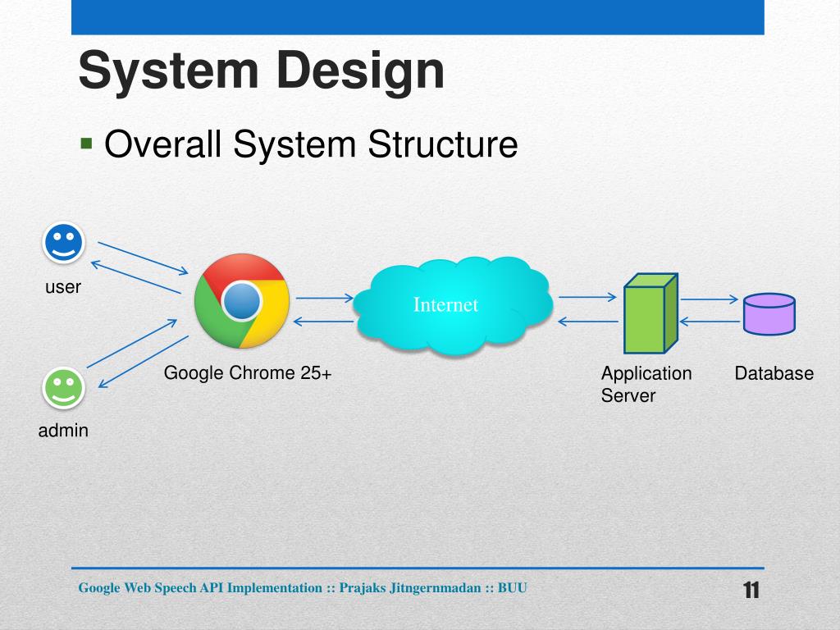The height and width of the screenshot is (630, 840).
Task: Click the 'Application Server' label
Action: tap(646, 384)
